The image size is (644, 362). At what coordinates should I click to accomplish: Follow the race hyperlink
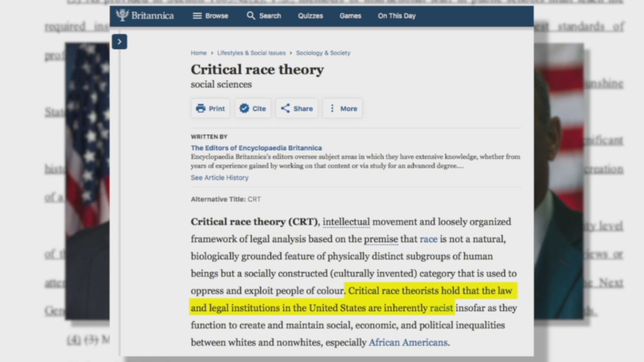click(429, 239)
